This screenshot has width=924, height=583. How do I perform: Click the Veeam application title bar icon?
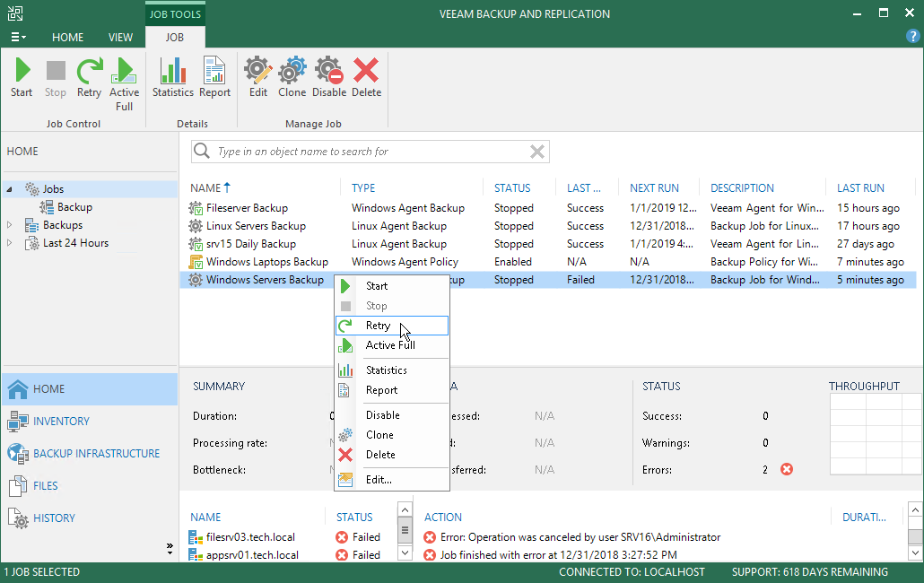15,13
